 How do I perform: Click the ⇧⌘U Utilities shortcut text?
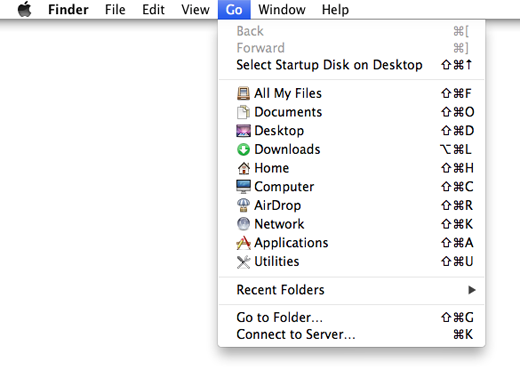click(457, 261)
